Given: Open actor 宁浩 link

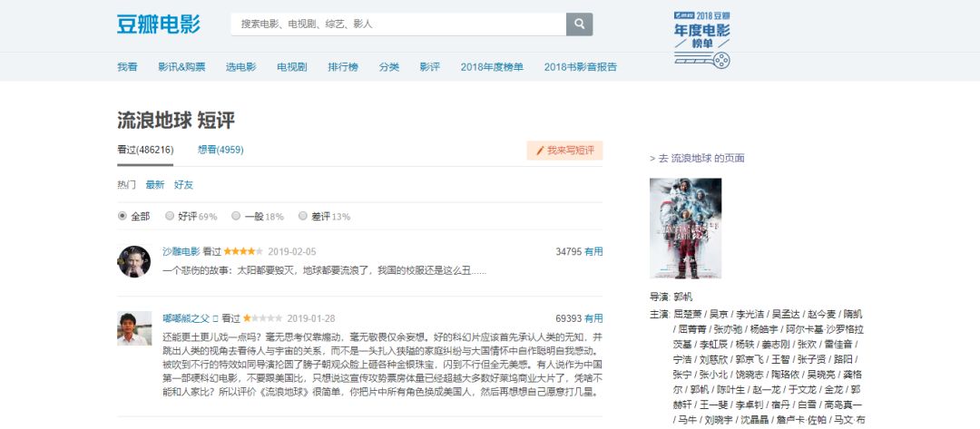Looking at the screenshot, I should [683, 360].
